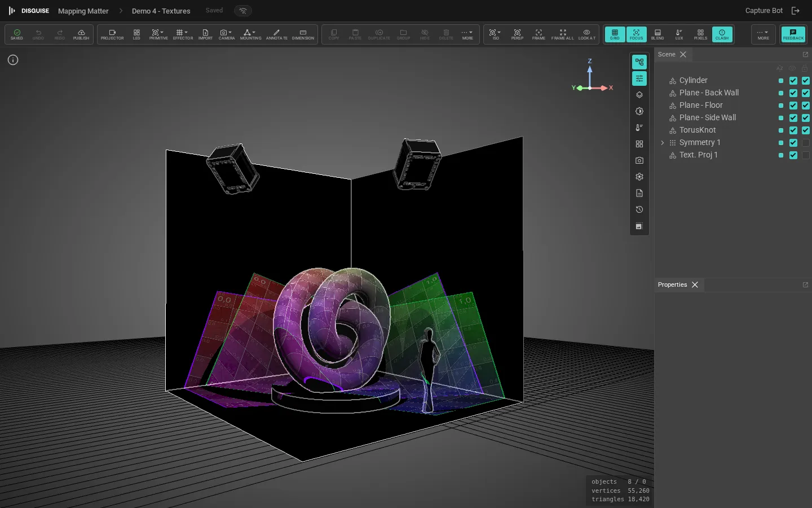The height and width of the screenshot is (508, 812).
Task: Select the Annotate tool
Action: coord(276,34)
